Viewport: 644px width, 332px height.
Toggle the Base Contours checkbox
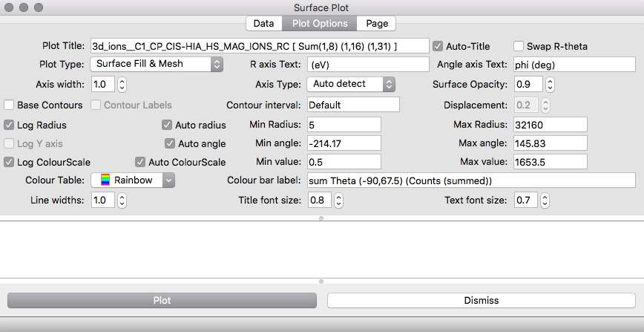pos(10,105)
